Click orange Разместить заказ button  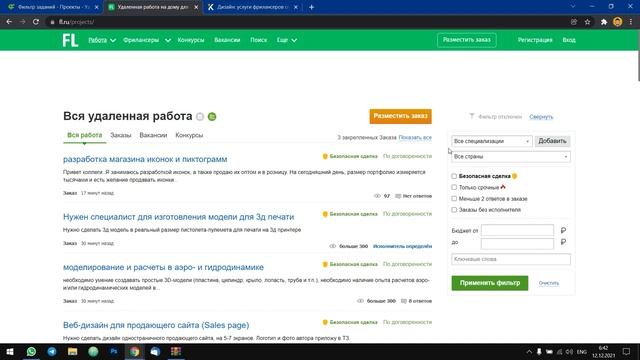(x=400, y=116)
